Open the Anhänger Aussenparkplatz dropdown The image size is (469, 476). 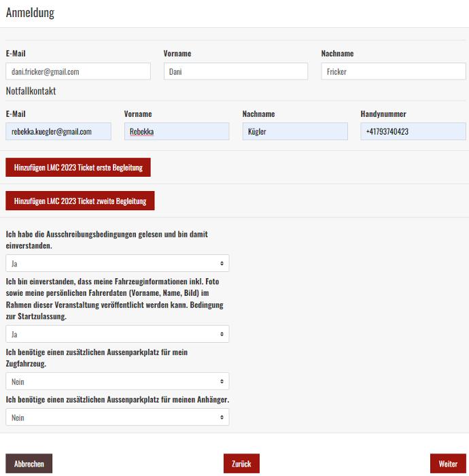117,418
